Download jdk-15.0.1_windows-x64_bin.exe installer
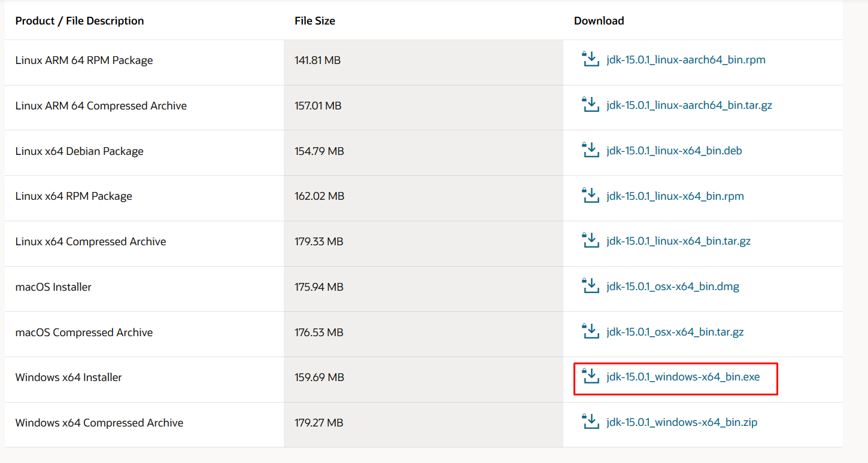 tap(683, 377)
